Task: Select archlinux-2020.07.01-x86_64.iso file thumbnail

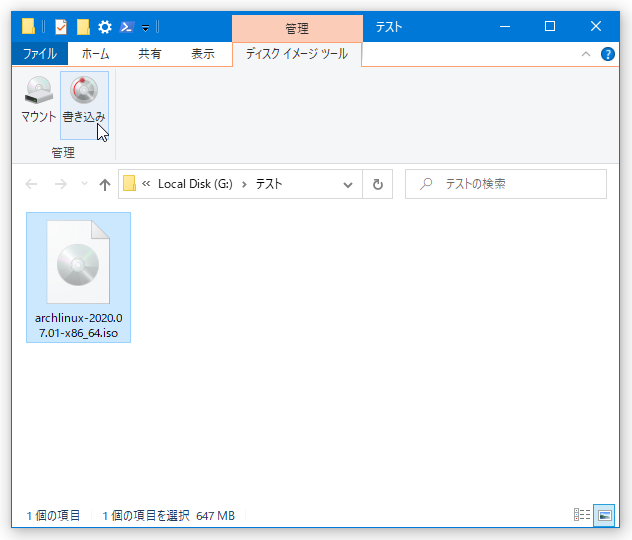Action: click(x=78, y=262)
